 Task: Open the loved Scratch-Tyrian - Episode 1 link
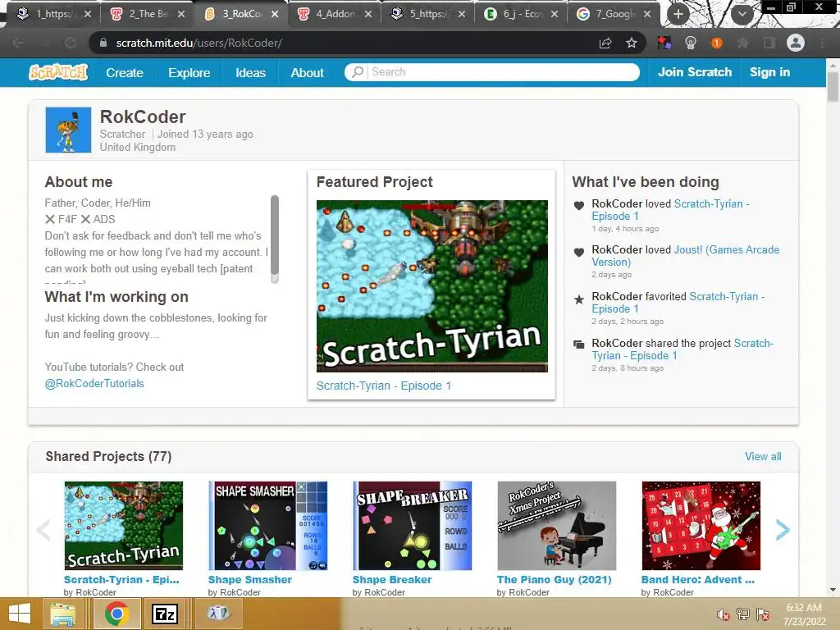tap(670, 209)
